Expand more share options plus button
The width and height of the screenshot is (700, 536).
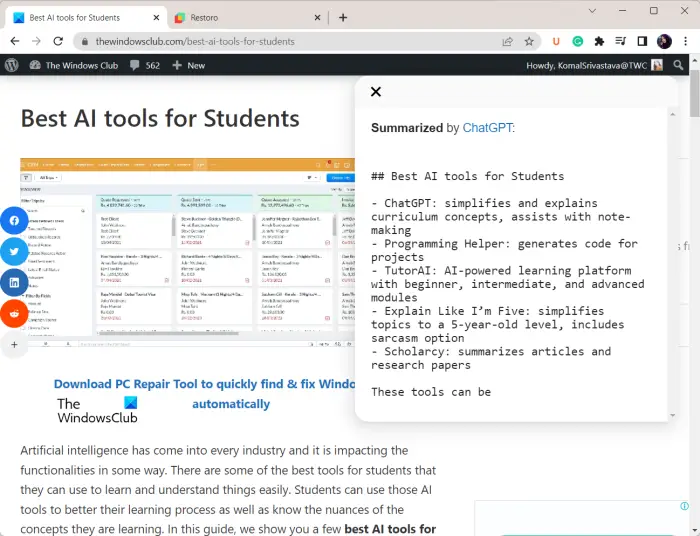[14, 345]
